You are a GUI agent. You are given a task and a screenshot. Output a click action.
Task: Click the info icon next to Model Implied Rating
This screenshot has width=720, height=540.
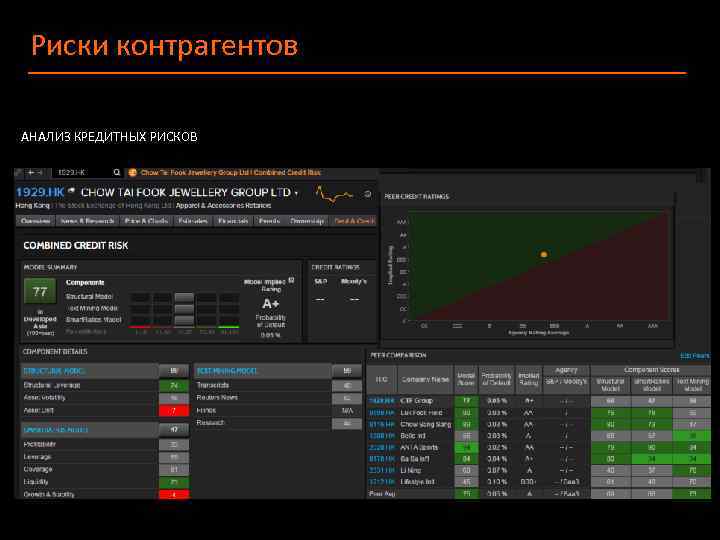click(292, 280)
